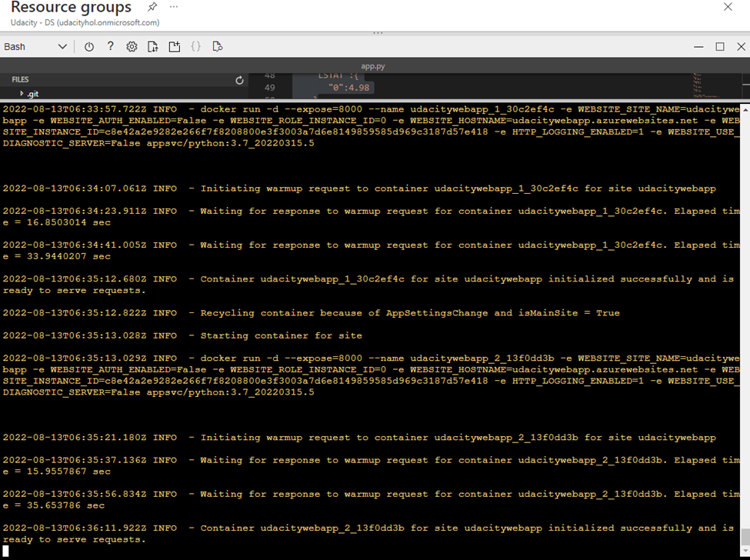Click the Udacity - DS directory subtitle

(85, 22)
